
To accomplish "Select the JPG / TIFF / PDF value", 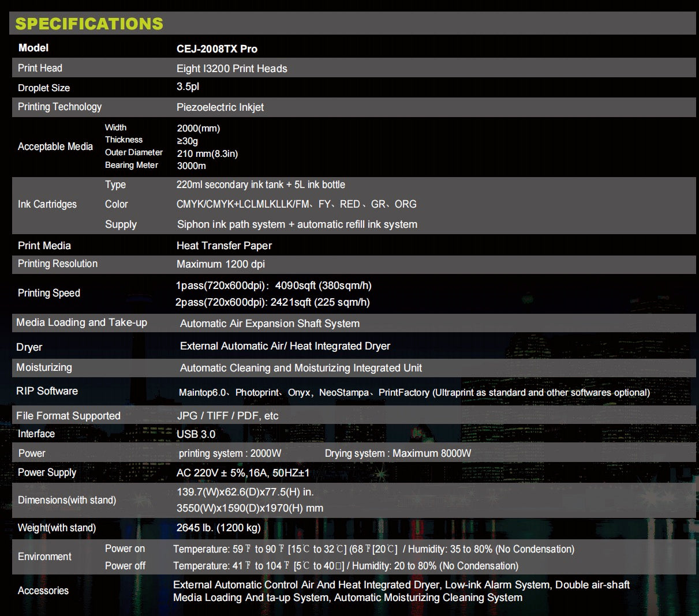I will tap(227, 416).
